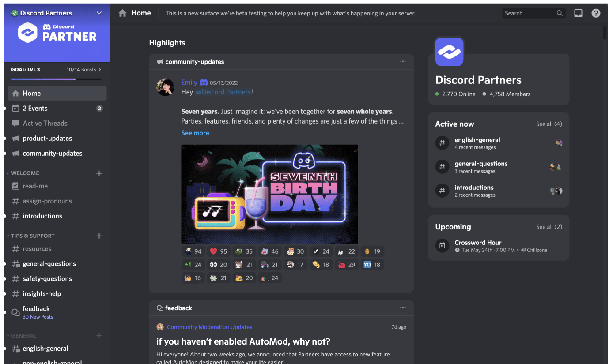Click the See more link in Emily's post
This screenshot has width=609, height=364.
pos(195,133)
